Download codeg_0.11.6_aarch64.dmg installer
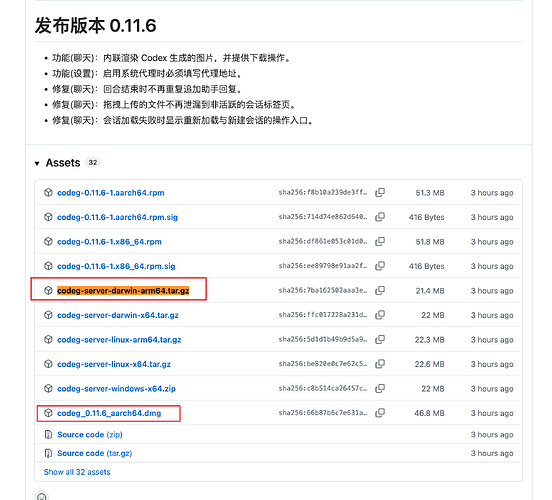 pos(109,413)
